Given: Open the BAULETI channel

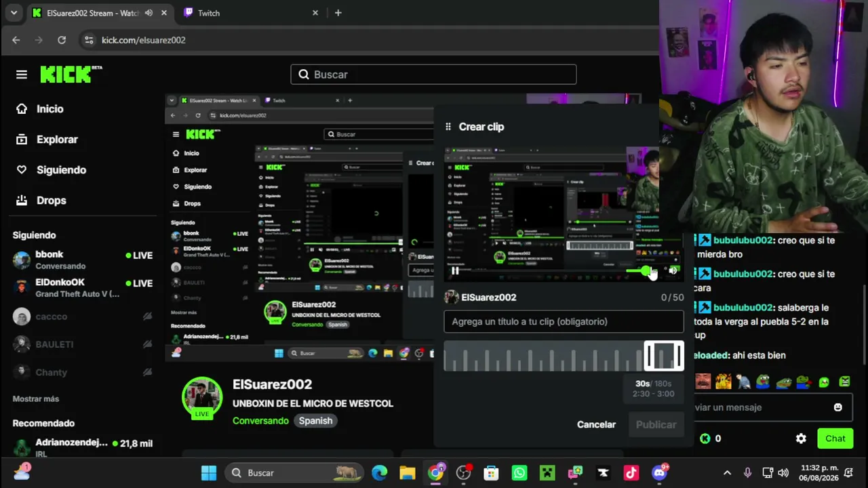Looking at the screenshot, I should [83, 344].
